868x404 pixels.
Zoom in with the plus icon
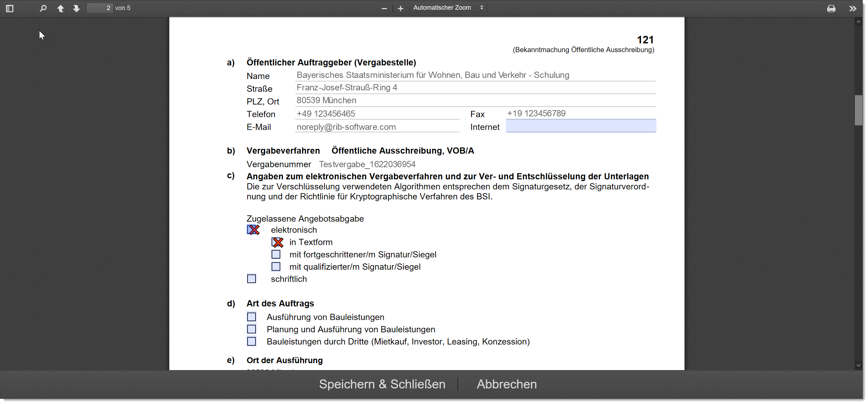(x=401, y=8)
